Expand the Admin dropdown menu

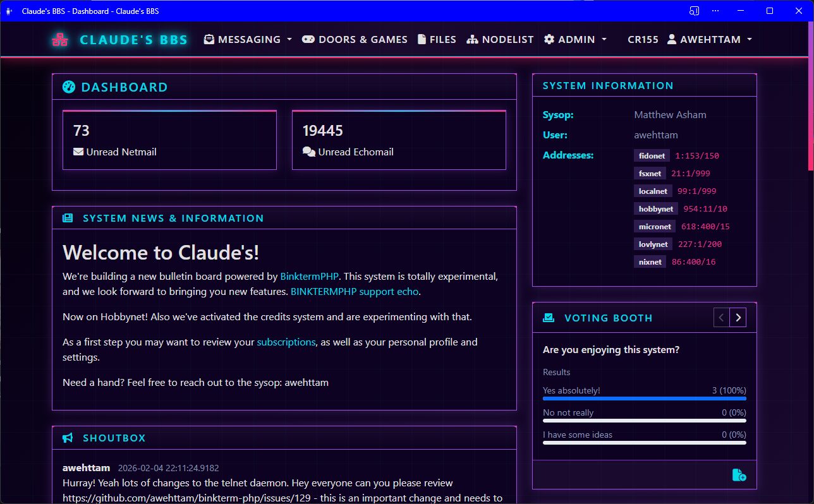tap(575, 39)
